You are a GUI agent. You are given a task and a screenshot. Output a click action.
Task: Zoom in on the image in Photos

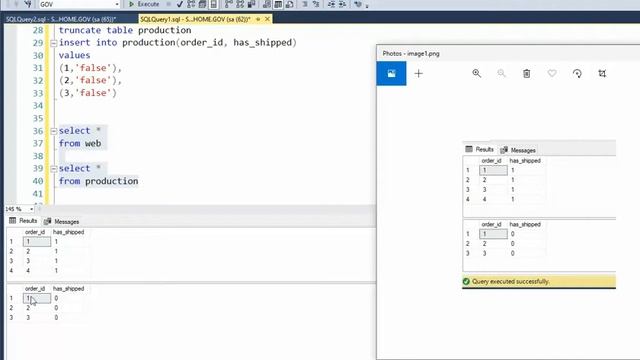click(x=476, y=73)
